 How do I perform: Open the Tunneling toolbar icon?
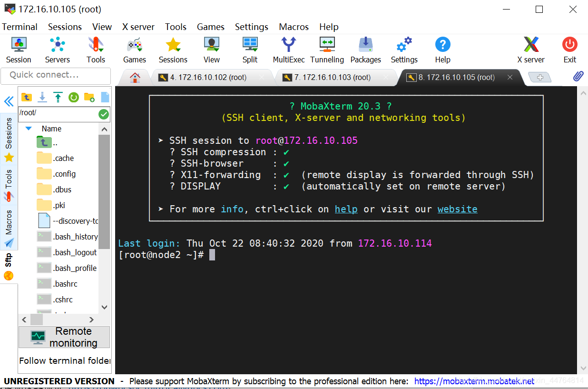pos(327,50)
